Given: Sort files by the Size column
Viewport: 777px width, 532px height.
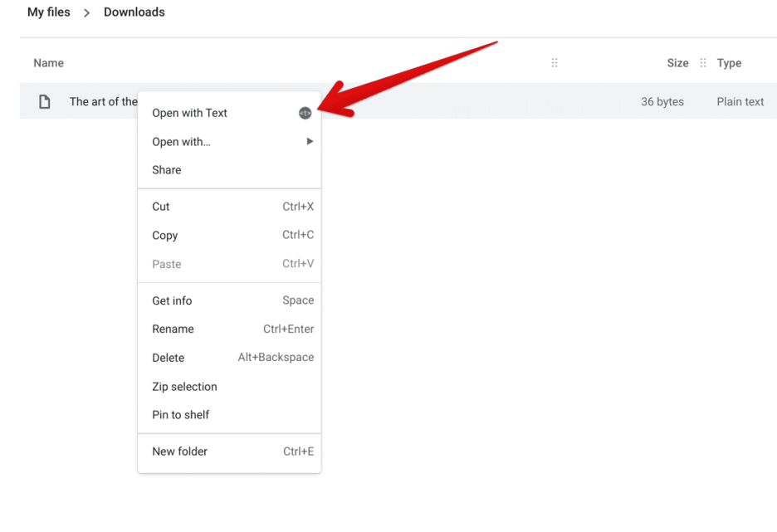Looking at the screenshot, I should (677, 63).
